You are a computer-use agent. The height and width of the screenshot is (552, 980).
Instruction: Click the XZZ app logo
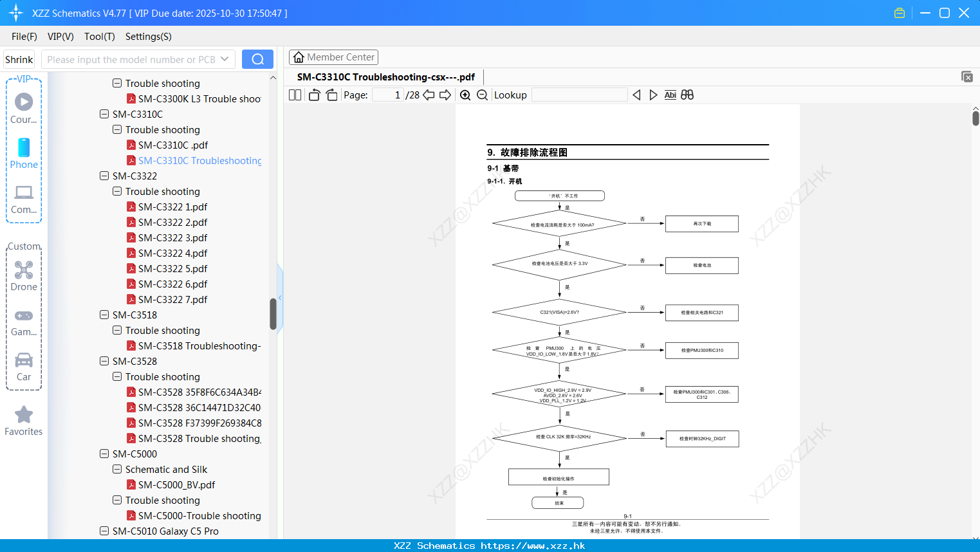click(16, 13)
